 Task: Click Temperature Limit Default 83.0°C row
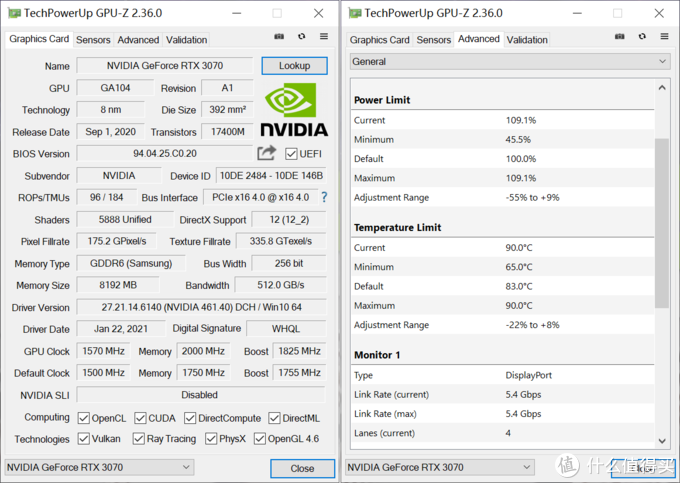point(503,286)
